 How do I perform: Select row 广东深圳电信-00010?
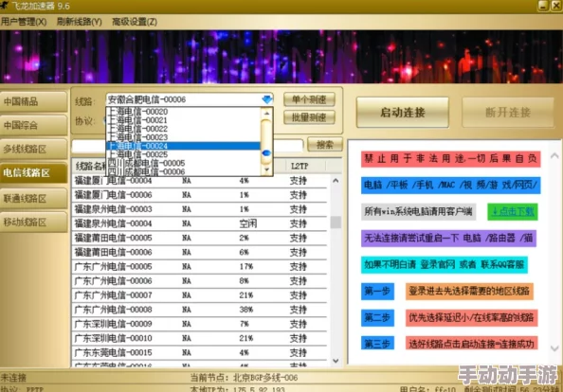coord(200,338)
